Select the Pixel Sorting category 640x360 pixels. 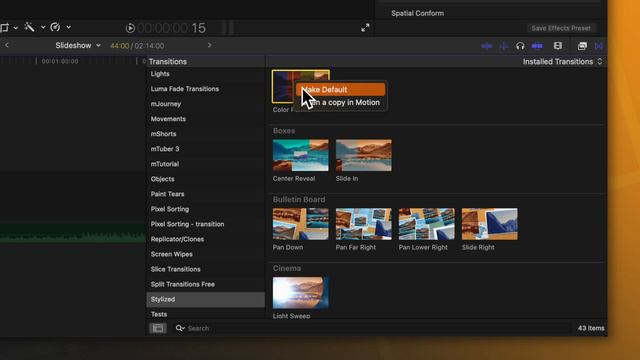click(170, 209)
